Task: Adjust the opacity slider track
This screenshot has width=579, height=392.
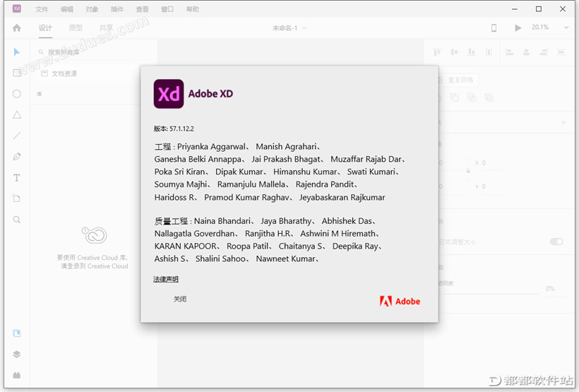Action: 489,293
